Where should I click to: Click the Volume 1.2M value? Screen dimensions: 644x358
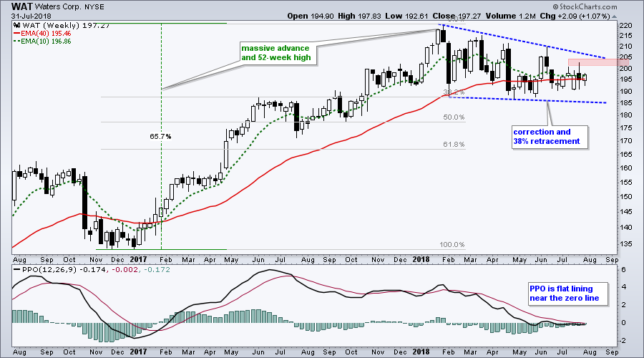(x=510, y=16)
